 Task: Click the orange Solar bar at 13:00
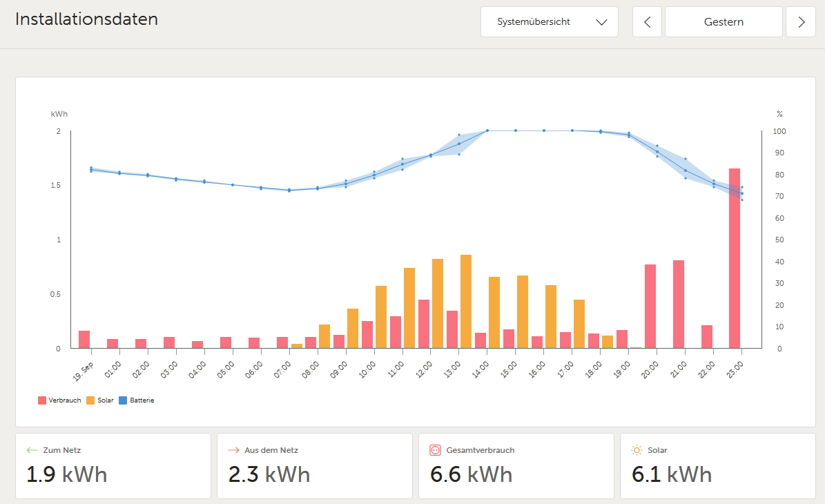click(466, 302)
